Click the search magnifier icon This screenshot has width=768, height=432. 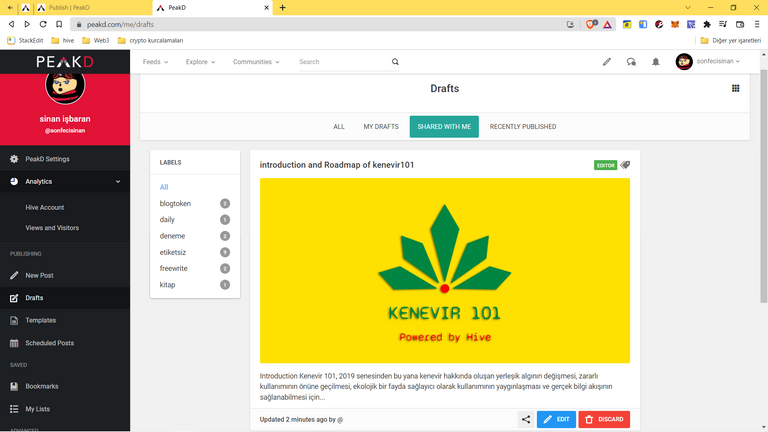395,62
